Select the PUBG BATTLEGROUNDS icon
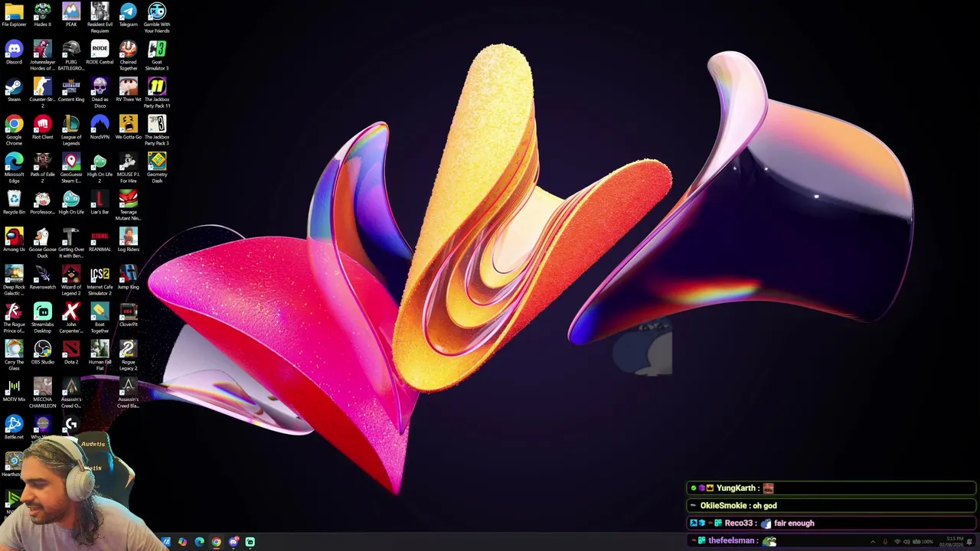The width and height of the screenshot is (980, 551). [x=71, y=56]
